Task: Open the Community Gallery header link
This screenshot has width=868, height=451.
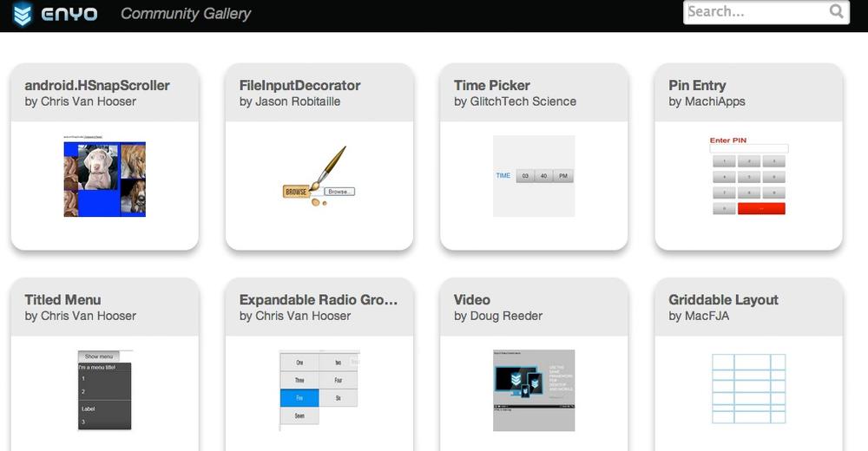Action: tap(186, 14)
